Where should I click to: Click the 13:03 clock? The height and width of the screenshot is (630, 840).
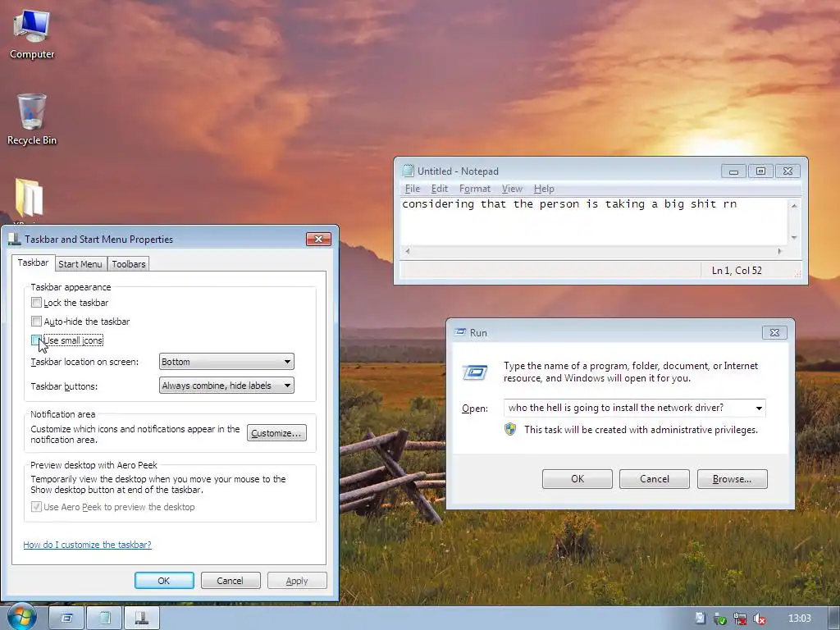coord(799,619)
